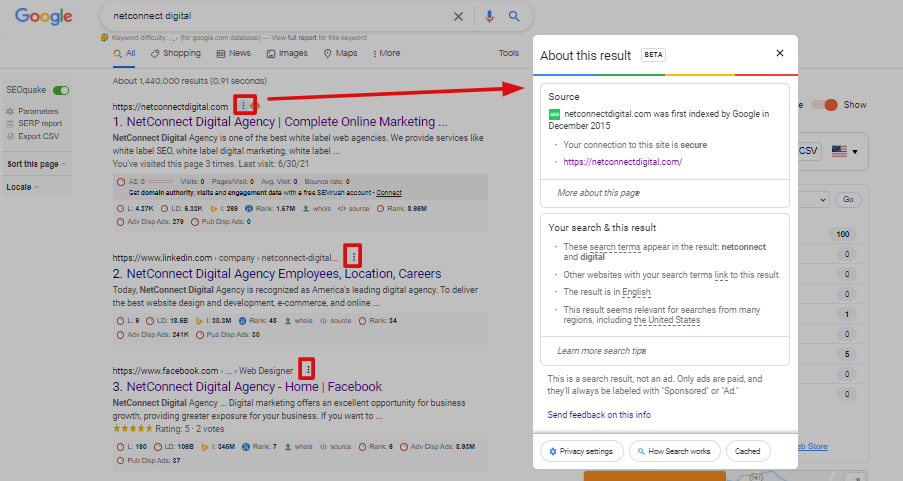Clear the search box with X icon
The height and width of the screenshot is (481, 903).
click(458, 17)
